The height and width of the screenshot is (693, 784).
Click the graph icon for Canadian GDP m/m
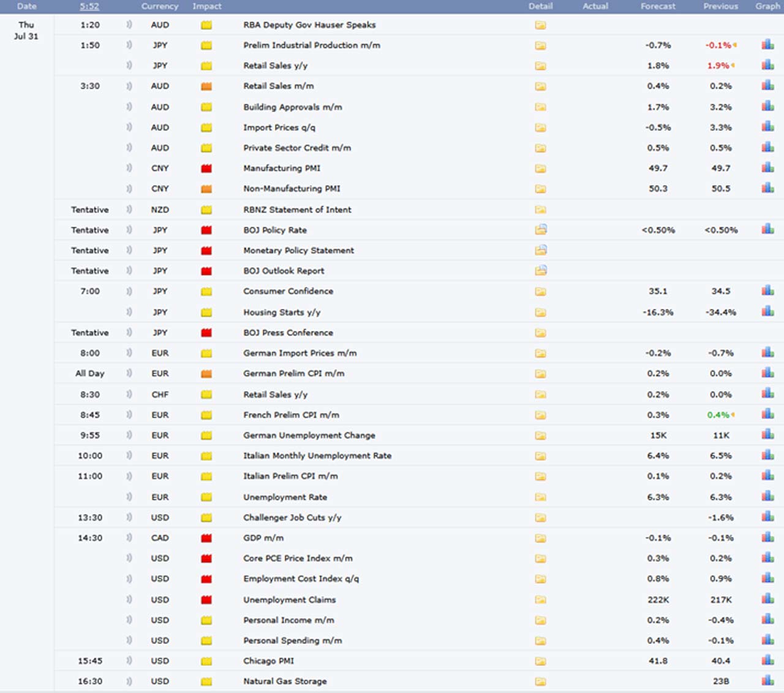tap(767, 538)
